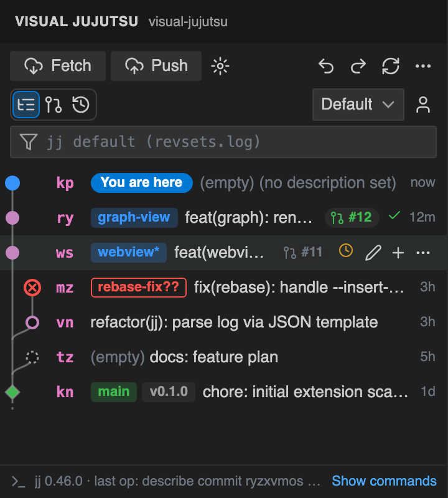Select refactor(jj): parse log via JSON template
448x498 pixels.
tap(234, 322)
